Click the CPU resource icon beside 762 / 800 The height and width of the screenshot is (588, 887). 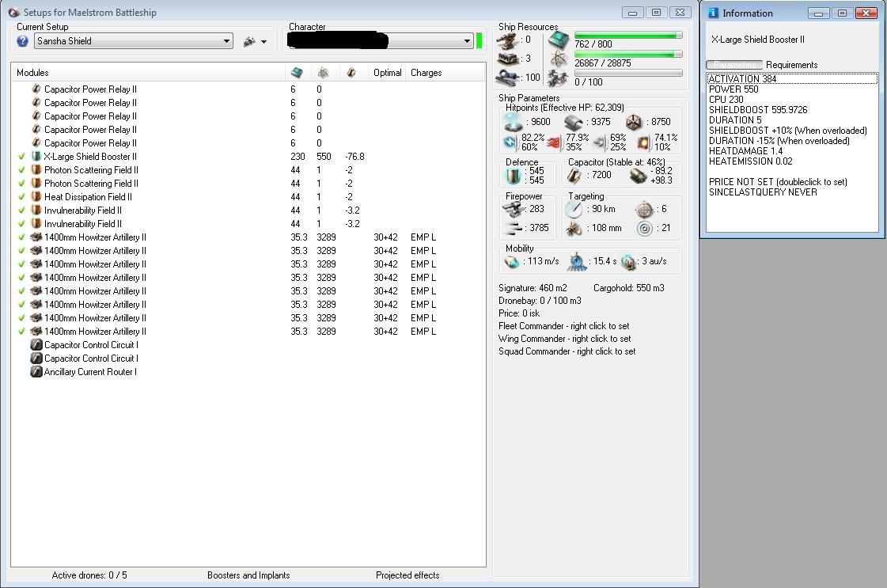coord(559,40)
